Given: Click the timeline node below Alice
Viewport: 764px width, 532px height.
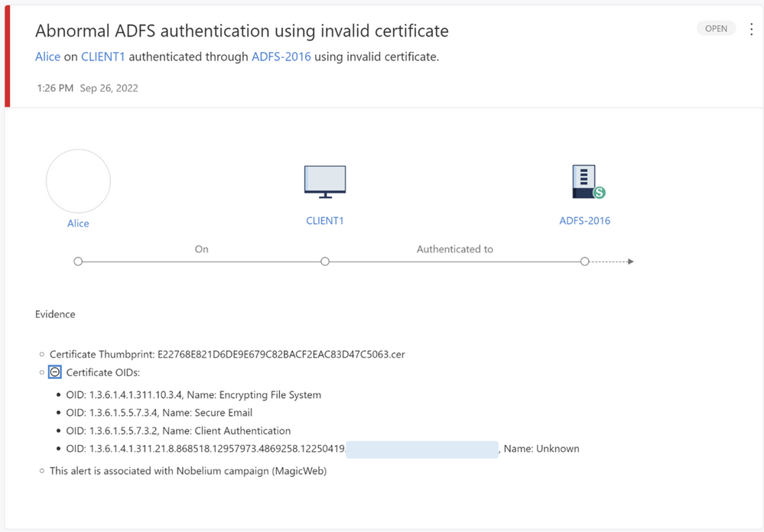Looking at the screenshot, I should click(78, 261).
